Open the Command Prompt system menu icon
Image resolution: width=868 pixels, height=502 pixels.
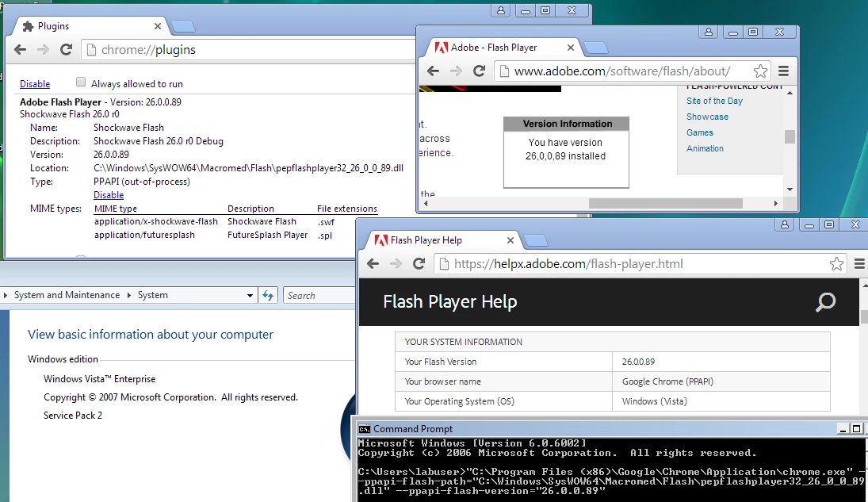point(365,429)
